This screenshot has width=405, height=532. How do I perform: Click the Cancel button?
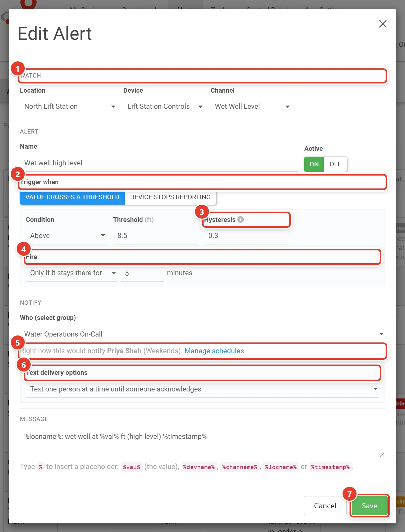tap(325, 506)
